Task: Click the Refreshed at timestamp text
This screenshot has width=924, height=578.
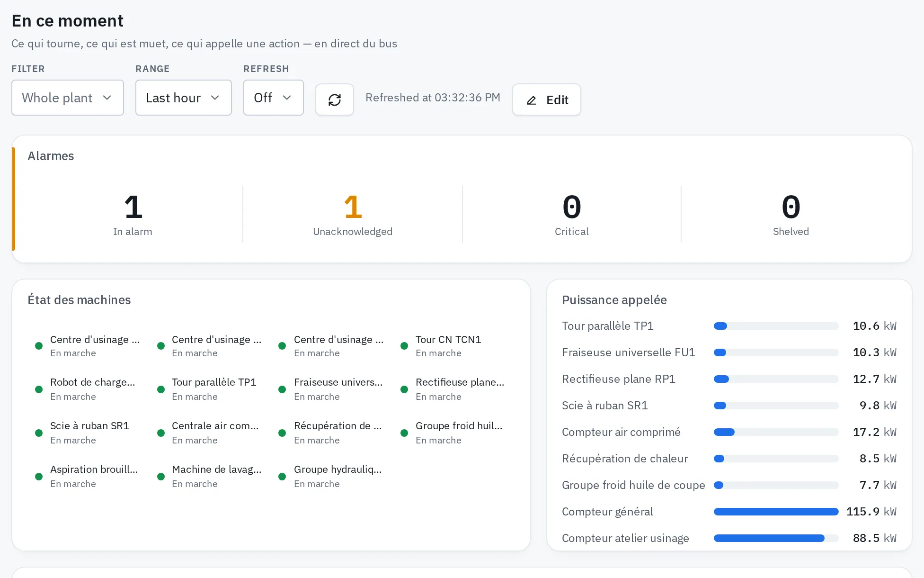Action: pos(433,98)
